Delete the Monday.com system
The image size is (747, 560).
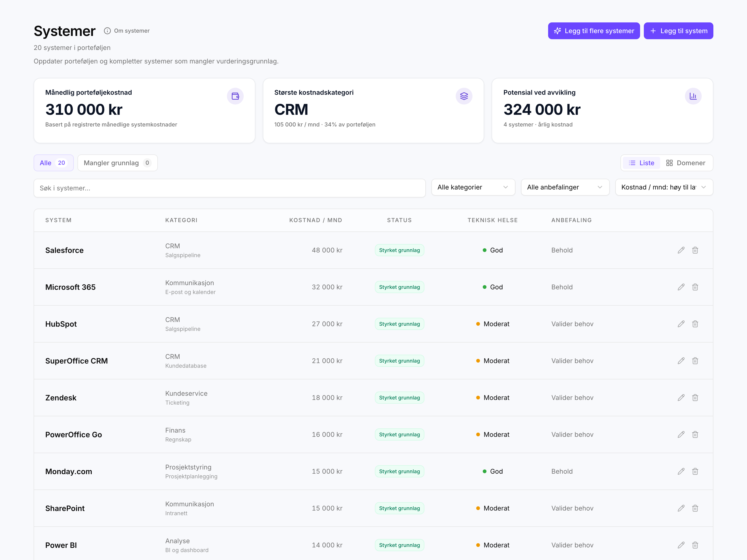[695, 471]
